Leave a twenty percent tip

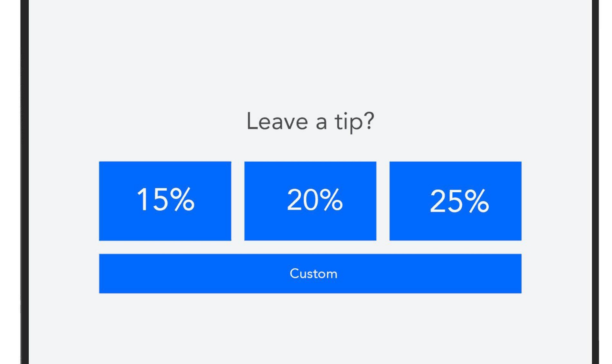(x=310, y=201)
